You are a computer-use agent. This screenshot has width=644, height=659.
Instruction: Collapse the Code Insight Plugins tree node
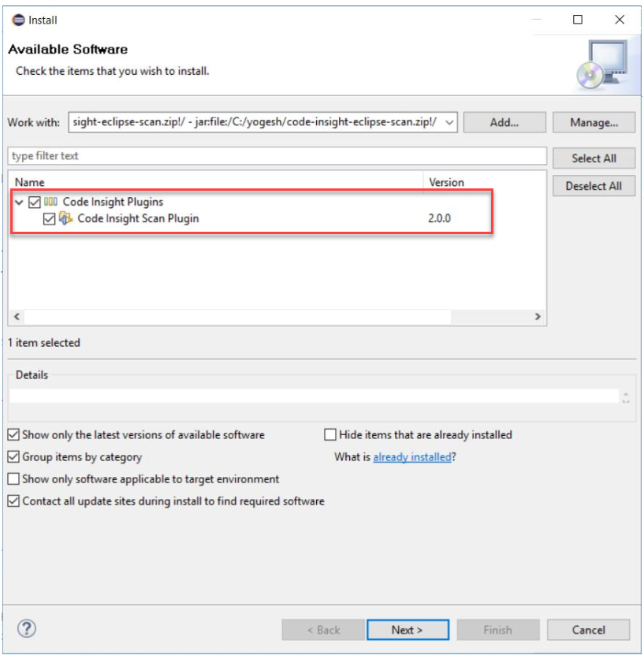point(19,202)
